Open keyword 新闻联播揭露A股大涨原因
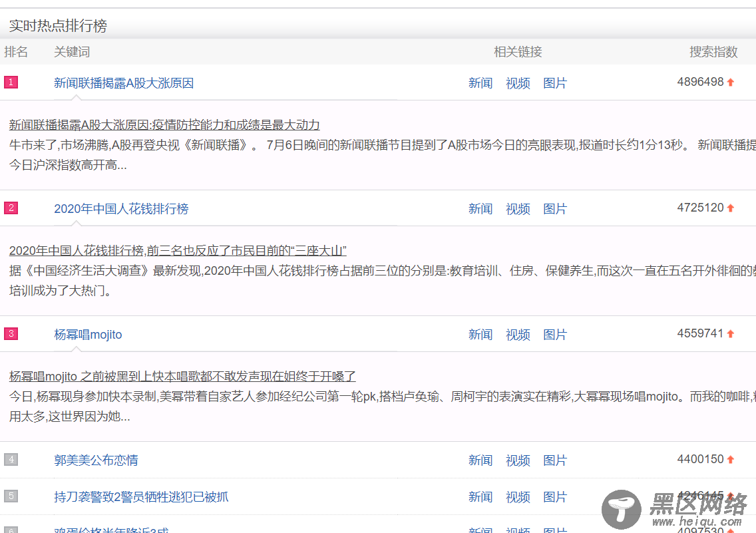 point(123,83)
